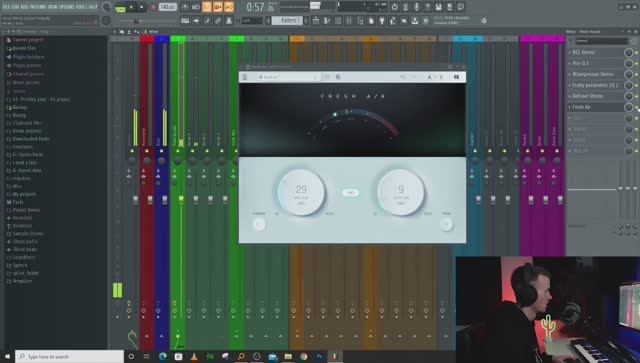
Task: Toggle the RCompressor Stereo slot enable LED
Action: click(x=636, y=74)
